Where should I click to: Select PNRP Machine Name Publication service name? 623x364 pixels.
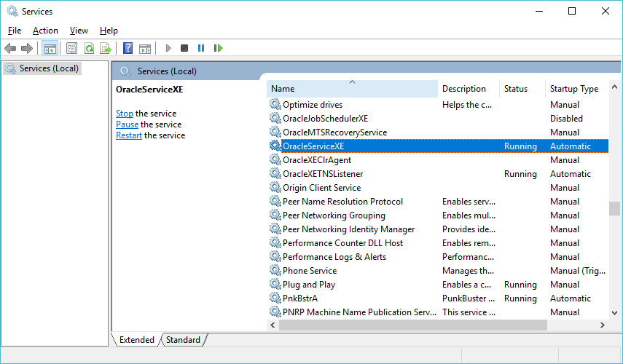tap(359, 312)
